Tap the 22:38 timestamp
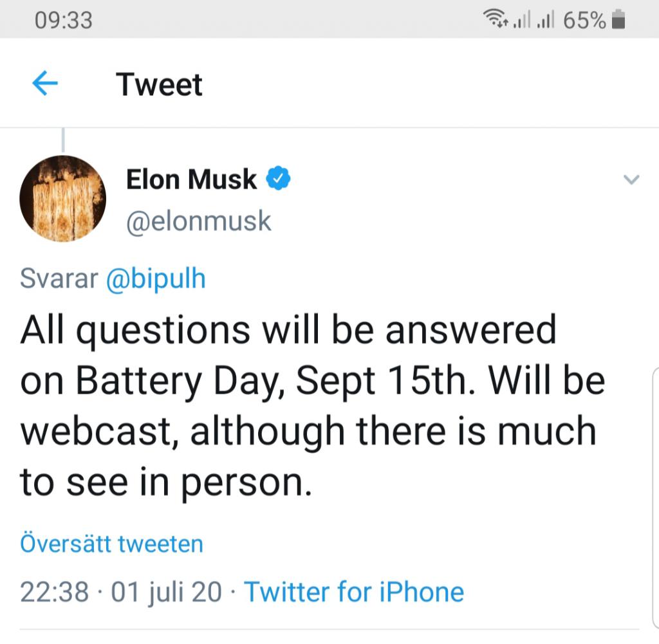 pyautogui.click(x=54, y=592)
